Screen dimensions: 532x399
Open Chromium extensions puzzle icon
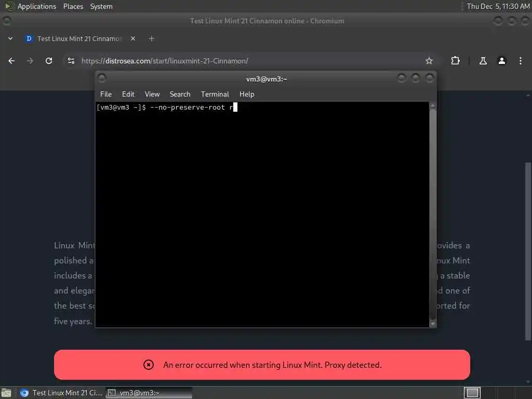point(455,61)
